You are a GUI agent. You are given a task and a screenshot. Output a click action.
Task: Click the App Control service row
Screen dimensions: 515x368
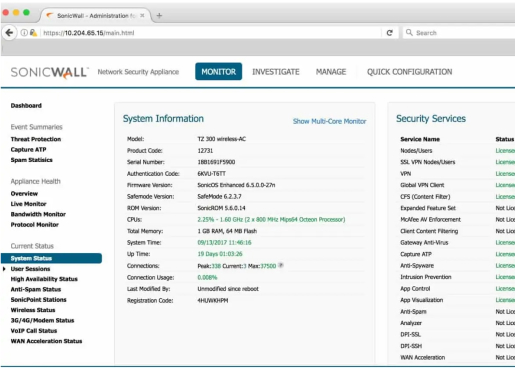(457, 288)
